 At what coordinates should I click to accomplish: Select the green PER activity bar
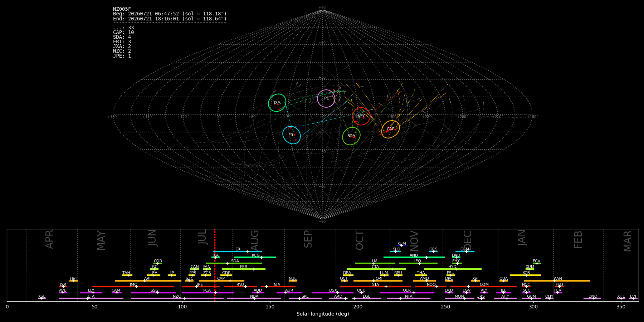(x=244, y=269)
